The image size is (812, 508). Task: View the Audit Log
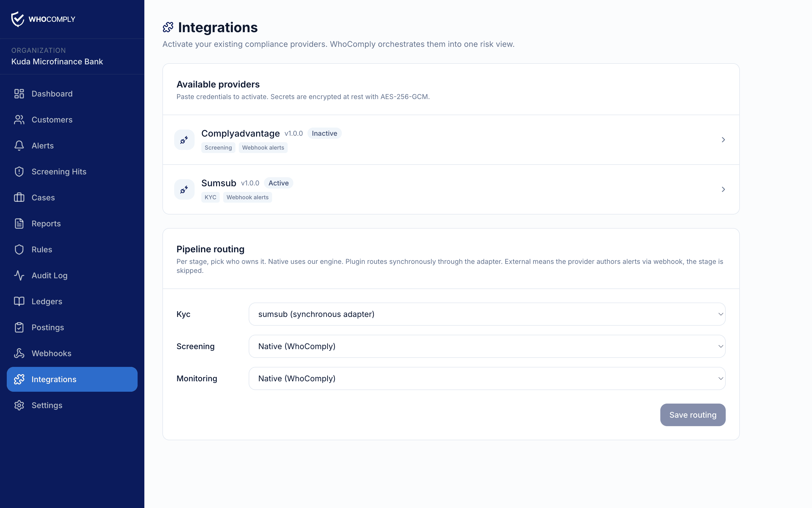tap(72, 275)
